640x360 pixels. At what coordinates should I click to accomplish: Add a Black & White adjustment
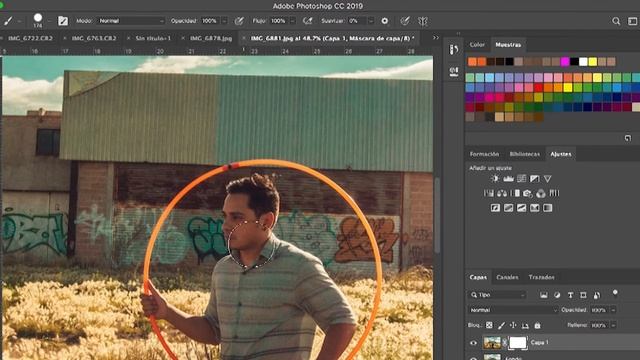tap(515, 193)
